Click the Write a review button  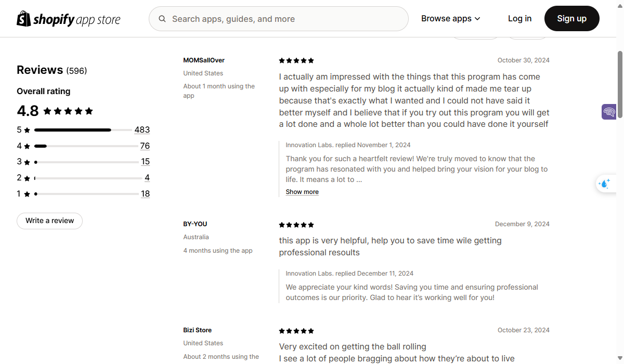point(49,221)
